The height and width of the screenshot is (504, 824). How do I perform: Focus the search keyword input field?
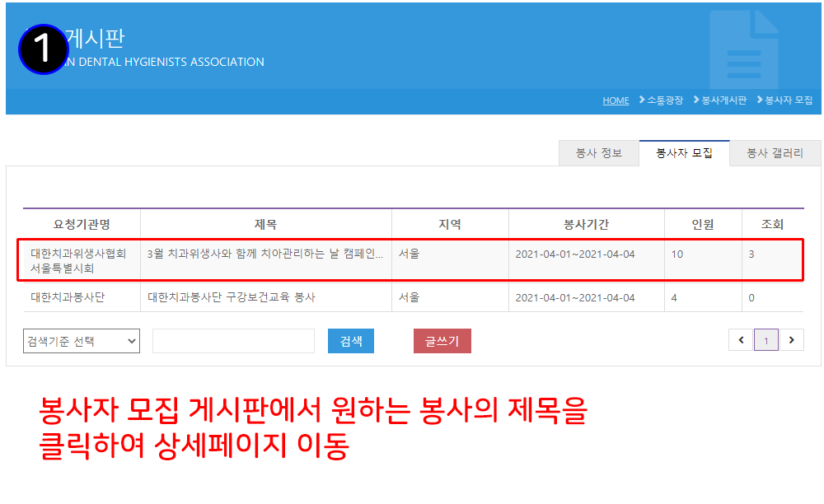tap(233, 341)
